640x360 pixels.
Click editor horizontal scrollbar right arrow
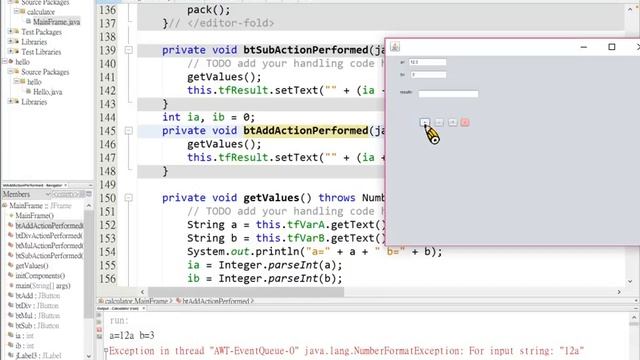click(x=619, y=292)
